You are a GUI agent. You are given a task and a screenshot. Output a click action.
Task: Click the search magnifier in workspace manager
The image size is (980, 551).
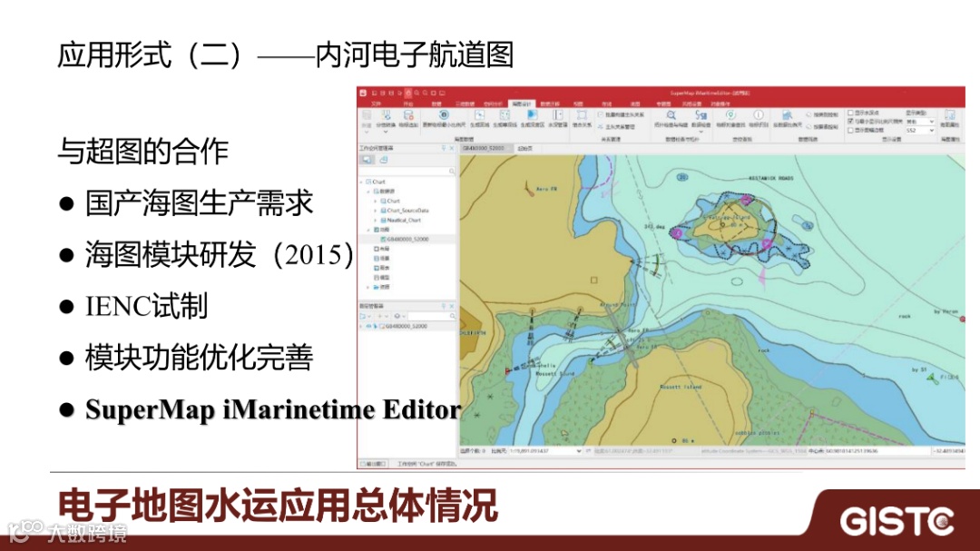(451, 171)
